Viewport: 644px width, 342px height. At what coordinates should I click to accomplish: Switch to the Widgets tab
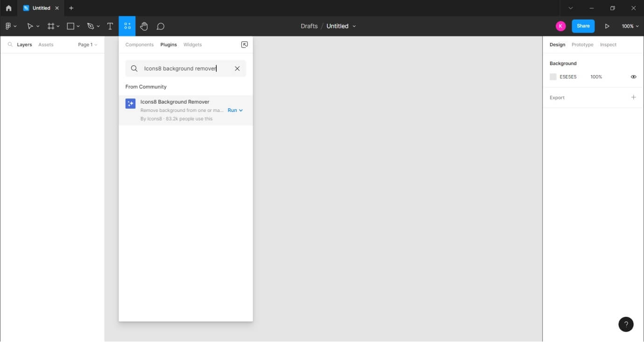[x=192, y=45]
